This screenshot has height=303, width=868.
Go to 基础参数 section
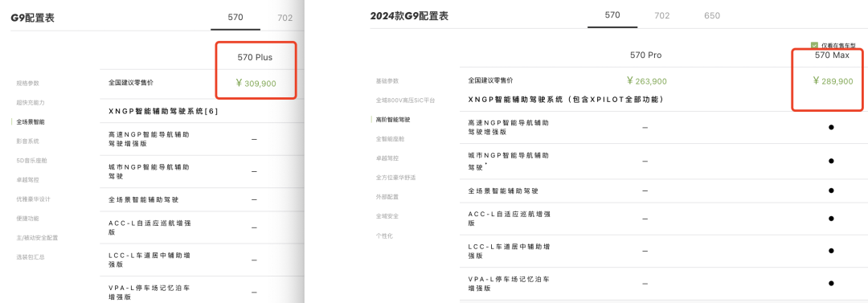[387, 81]
